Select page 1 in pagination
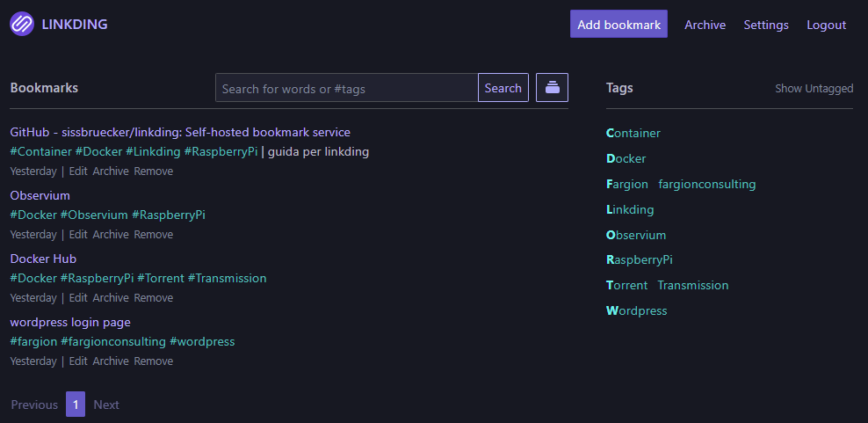 76,405
